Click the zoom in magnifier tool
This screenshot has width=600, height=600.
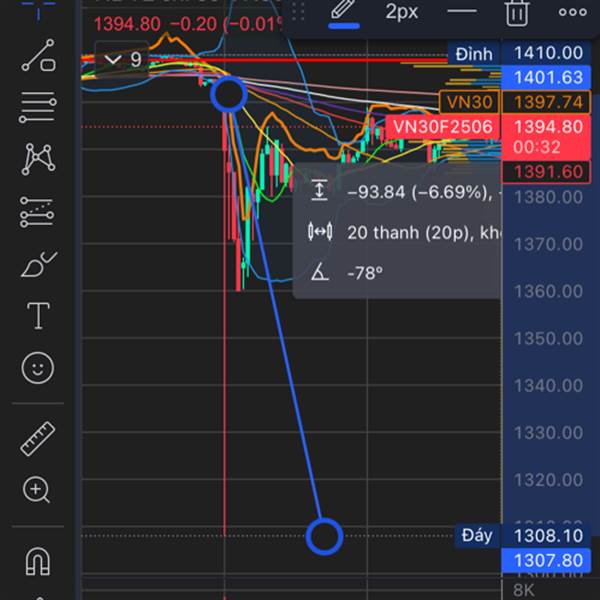coord(37,490)
